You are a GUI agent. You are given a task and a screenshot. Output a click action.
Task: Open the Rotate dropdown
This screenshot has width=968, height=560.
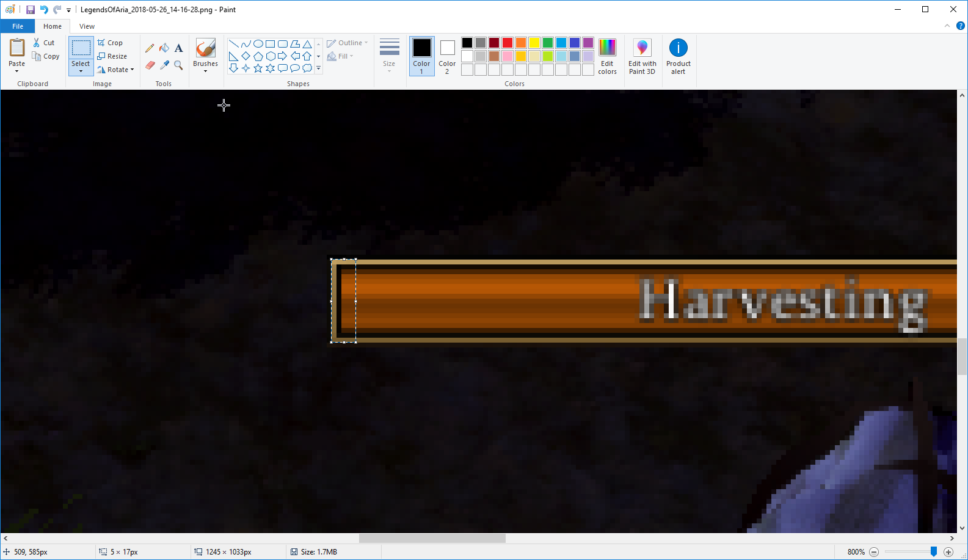132,70
